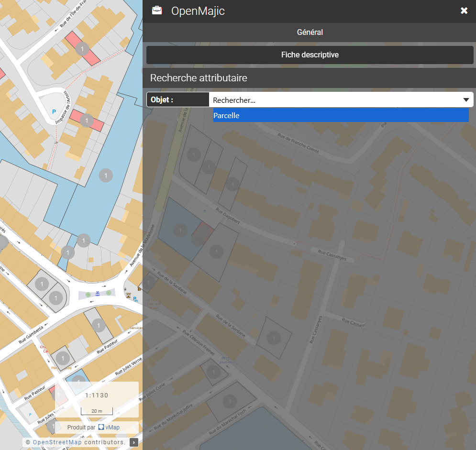
Task: Click the Rue Gambetta street label
Action: point(31,335)
